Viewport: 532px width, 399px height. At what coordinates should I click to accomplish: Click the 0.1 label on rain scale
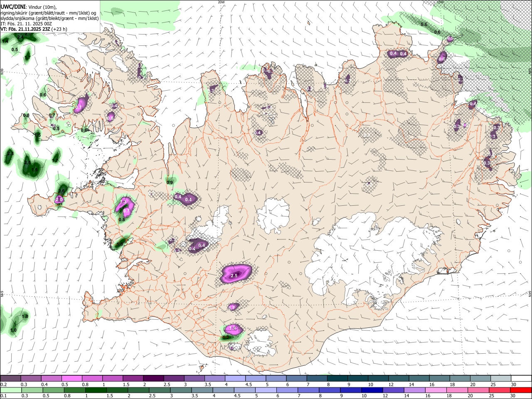point(3,396)
